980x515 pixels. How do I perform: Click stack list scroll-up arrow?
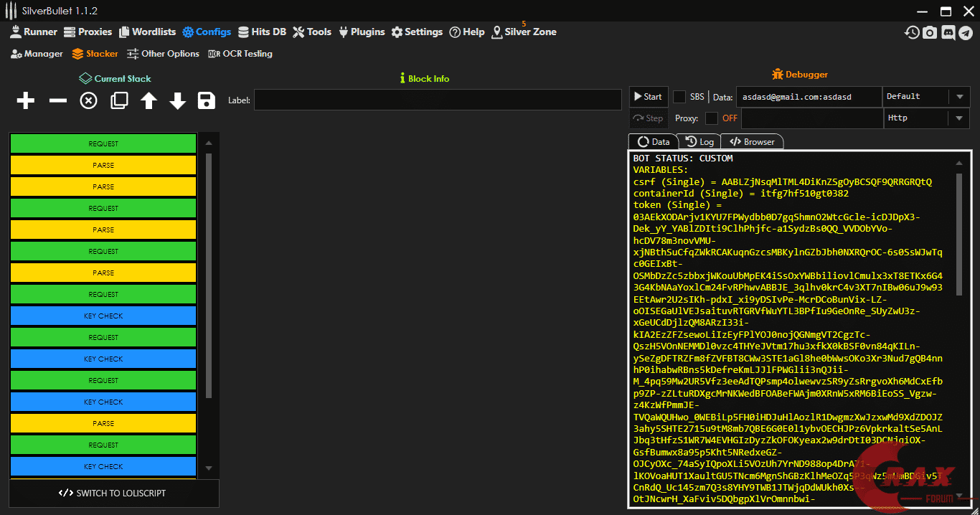tap(209, 143)
